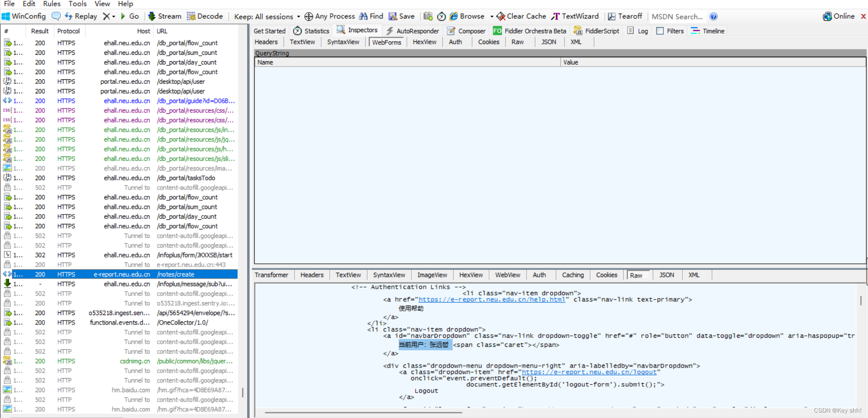The width and height of the screenshot is (868, 418).
Task: Toggle Stream mode in the toolbar
Action: point(165,16)
